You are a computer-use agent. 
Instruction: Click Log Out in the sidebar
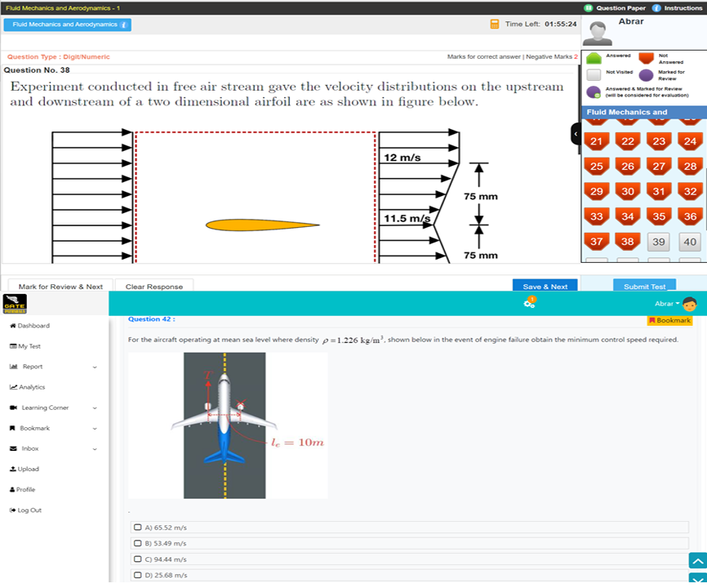coord(27,510)
